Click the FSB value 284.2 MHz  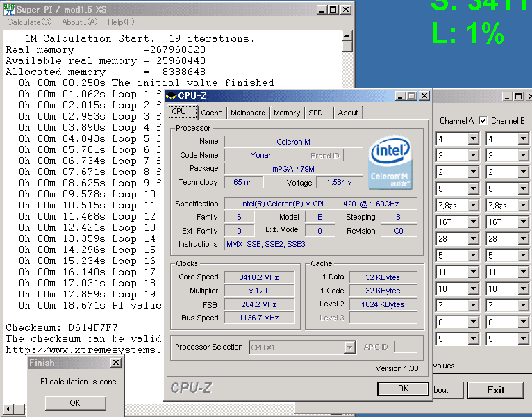259,304
